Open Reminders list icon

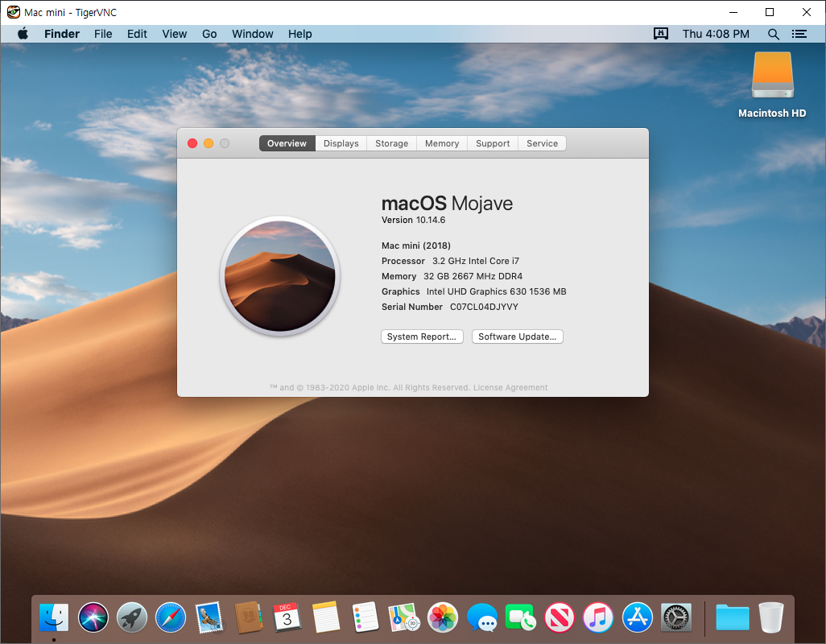tap(365, 617)
